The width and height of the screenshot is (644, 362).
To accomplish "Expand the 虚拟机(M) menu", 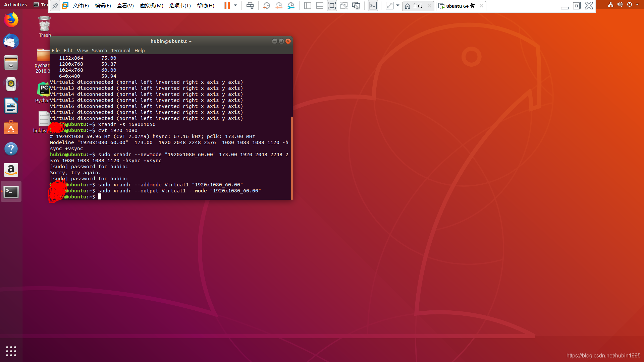I will click(150, 5).
